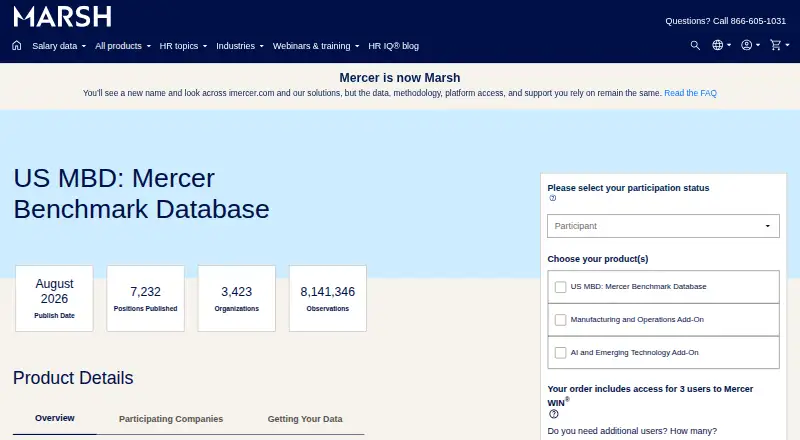Open the globe language selector
Viewport: 800px width, 440px height.
(x=721, y=45)
